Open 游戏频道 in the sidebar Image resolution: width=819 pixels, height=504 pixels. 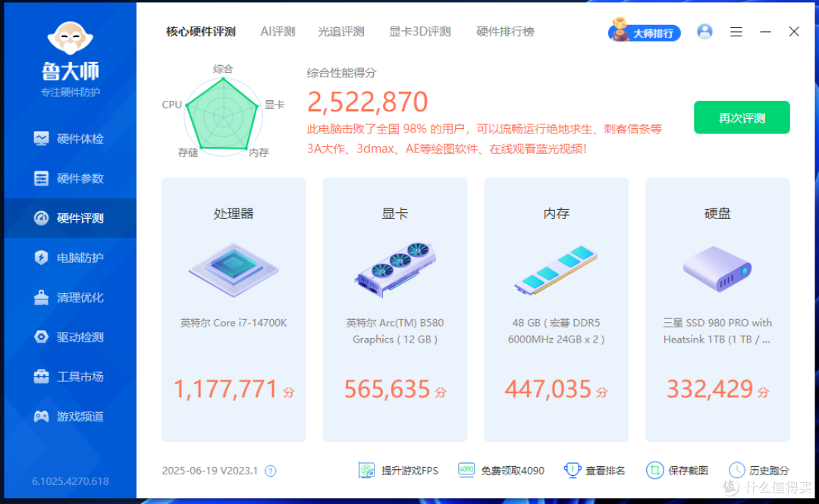click(x=70, y=416)
